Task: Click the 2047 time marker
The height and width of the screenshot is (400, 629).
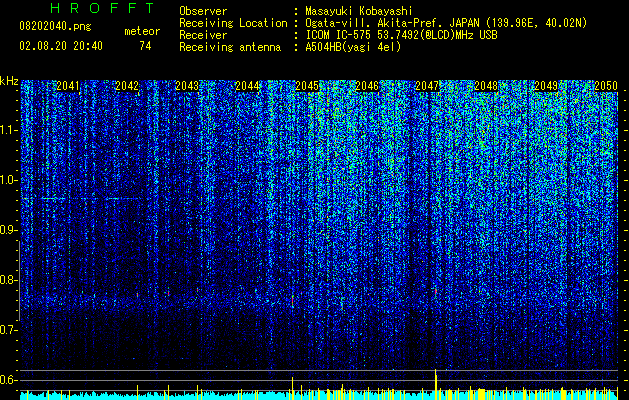Action: [x=427, y=85]
